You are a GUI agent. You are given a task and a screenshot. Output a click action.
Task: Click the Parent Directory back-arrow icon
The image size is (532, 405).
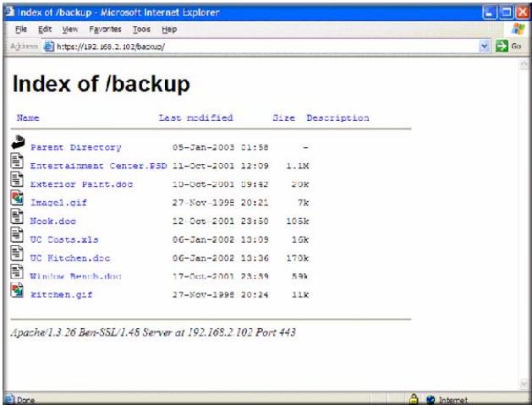tap(18, 142)
